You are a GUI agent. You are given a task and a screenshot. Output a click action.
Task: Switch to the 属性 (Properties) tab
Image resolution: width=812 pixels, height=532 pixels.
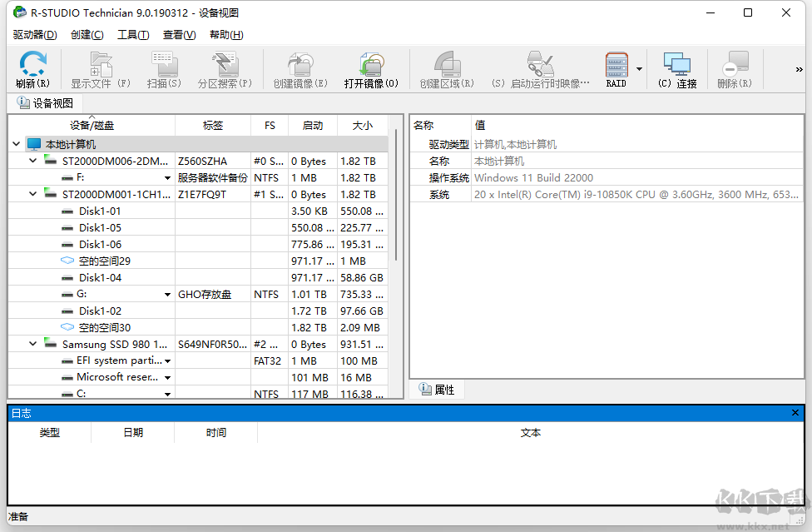click(437, 389)
